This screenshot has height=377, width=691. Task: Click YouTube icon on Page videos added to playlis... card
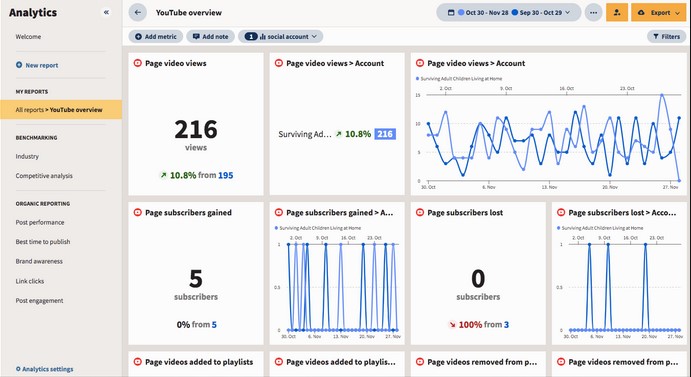(x=279, y=362)
